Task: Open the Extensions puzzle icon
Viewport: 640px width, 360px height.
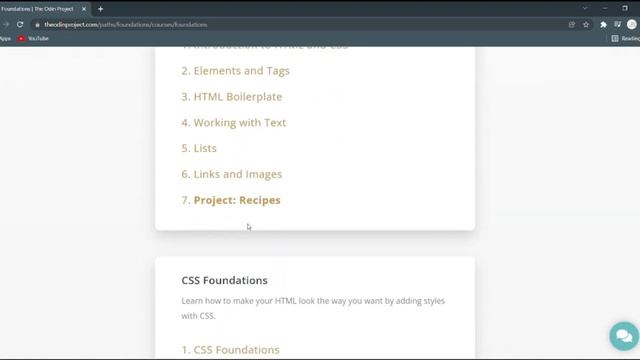Action: (603, 25)
